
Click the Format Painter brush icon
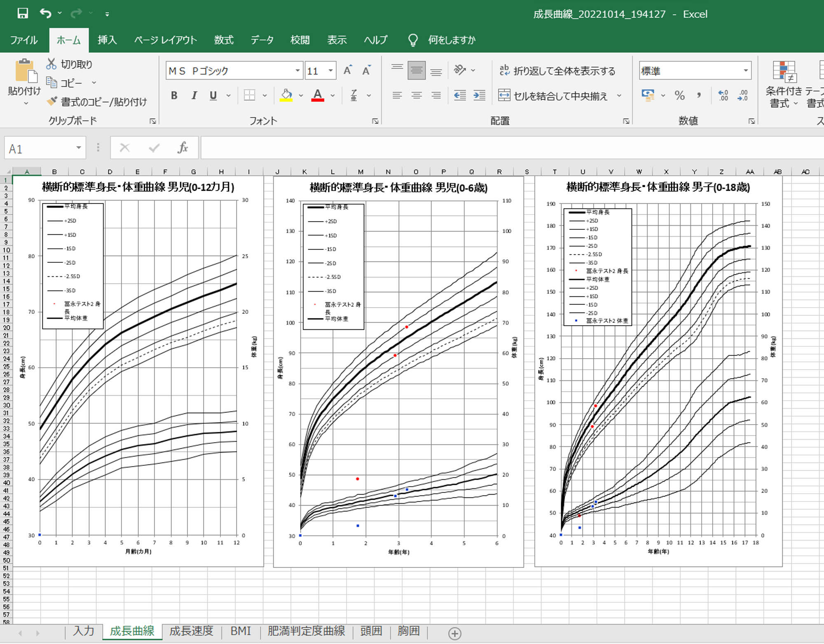click(x=52, y=101)
